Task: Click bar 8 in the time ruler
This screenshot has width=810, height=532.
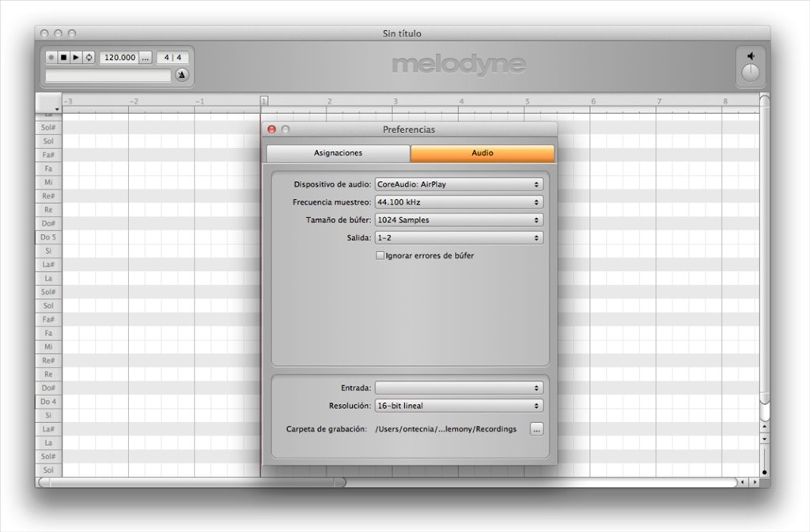Action: coord(725,101)
